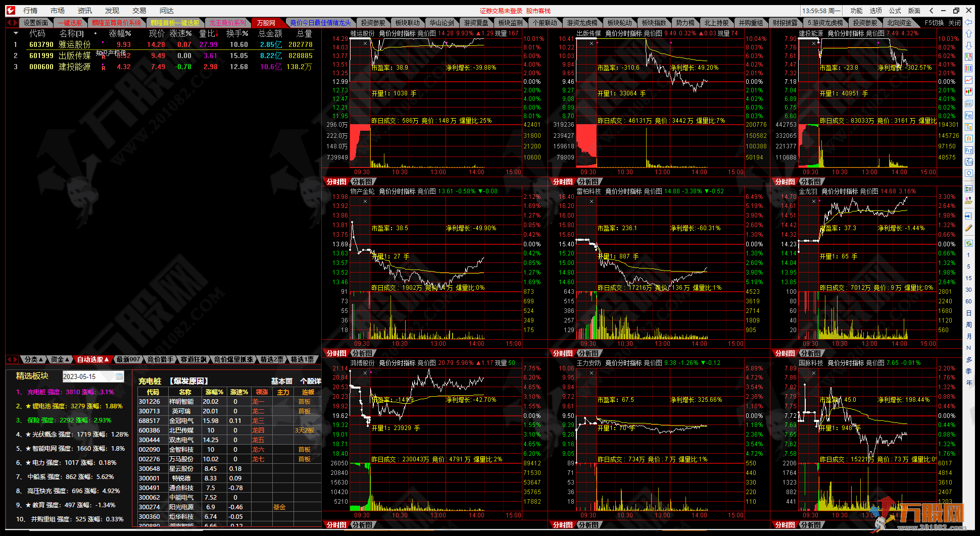Open the dropdown triangle left of 代码 header

click(16, 33)
